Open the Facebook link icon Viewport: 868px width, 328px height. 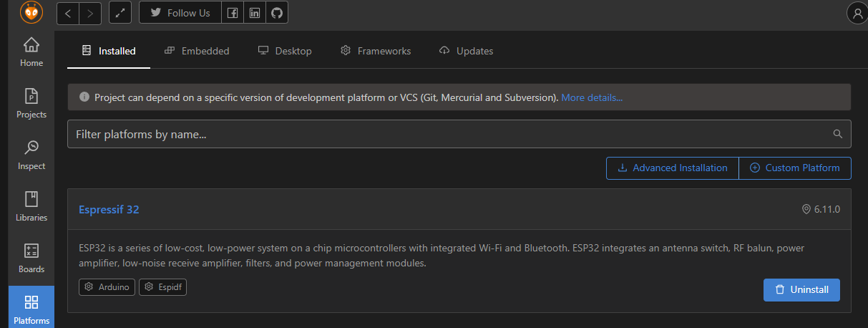[232, 13]
